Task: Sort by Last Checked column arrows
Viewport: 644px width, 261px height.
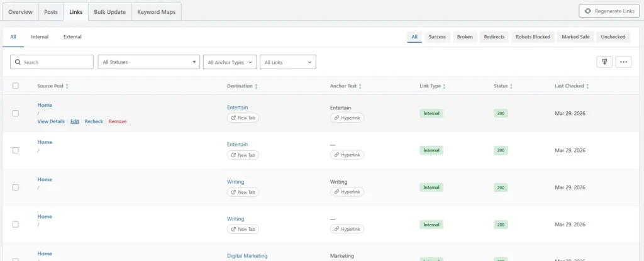Action: pos(587,86)
